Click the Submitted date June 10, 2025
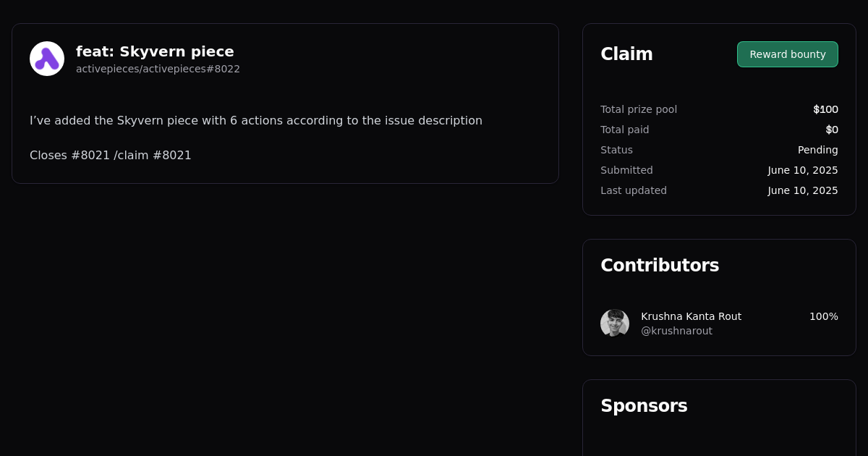Image resolution: width=868 pixels, height=456 pixels. pyautogui.click(x=803, y=170)
